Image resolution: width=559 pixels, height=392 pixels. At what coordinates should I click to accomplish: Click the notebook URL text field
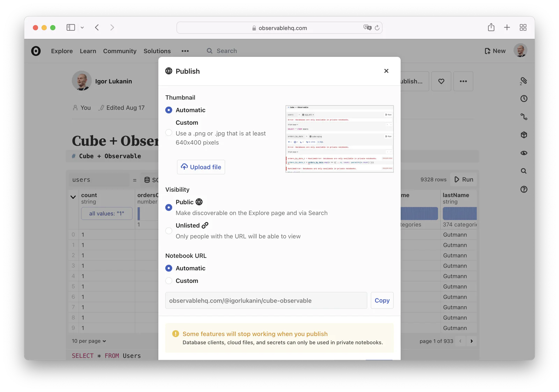pos(266,301)
